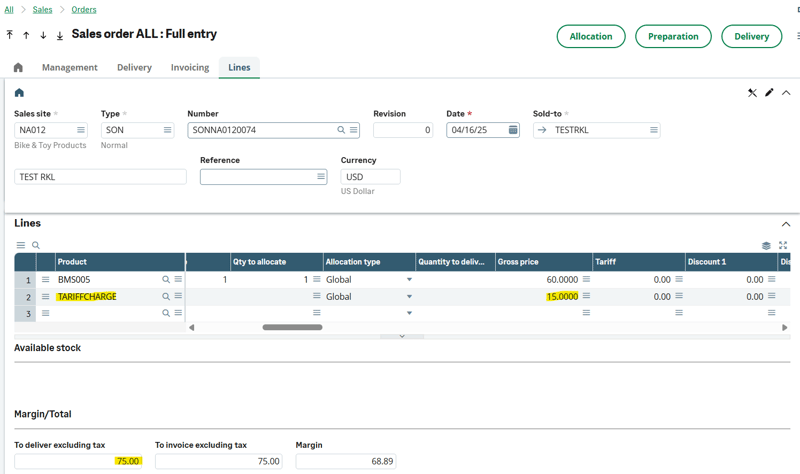Switch to the Invoicing tab
Viewport: 800px width, 474px height.
[190, 68]
